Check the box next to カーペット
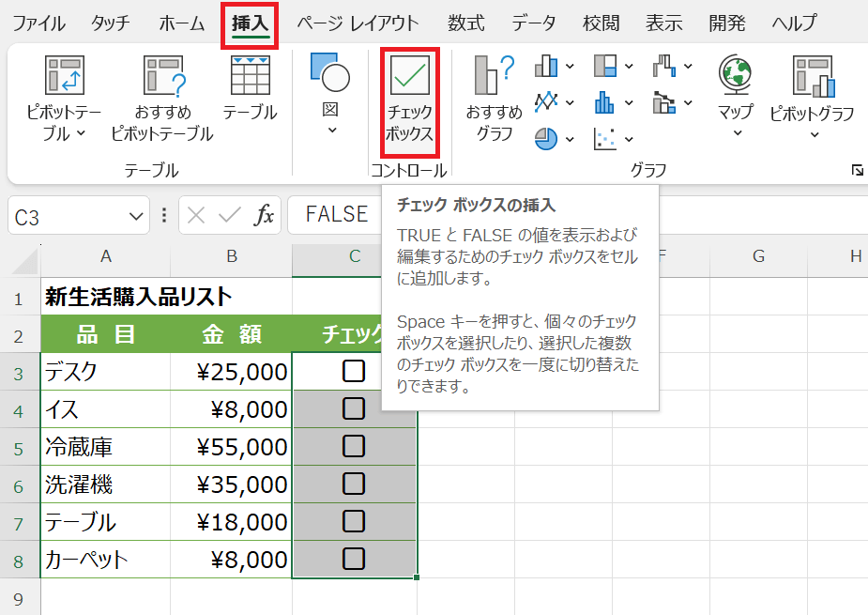The height and width of the screenshot is (615, 868). pyautogui.click(x=354, y=559)
